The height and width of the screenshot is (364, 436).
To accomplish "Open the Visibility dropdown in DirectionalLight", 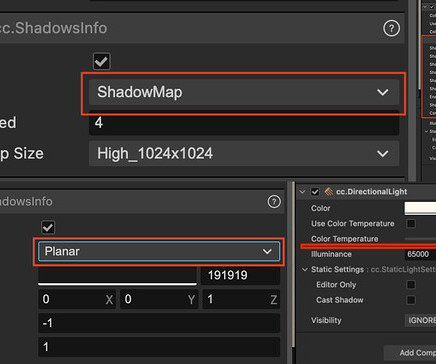I will pos(420,320).
